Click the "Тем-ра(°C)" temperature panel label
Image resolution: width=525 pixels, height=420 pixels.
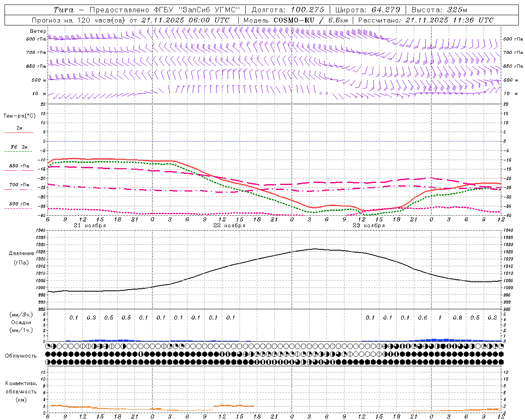coord(19,116)
